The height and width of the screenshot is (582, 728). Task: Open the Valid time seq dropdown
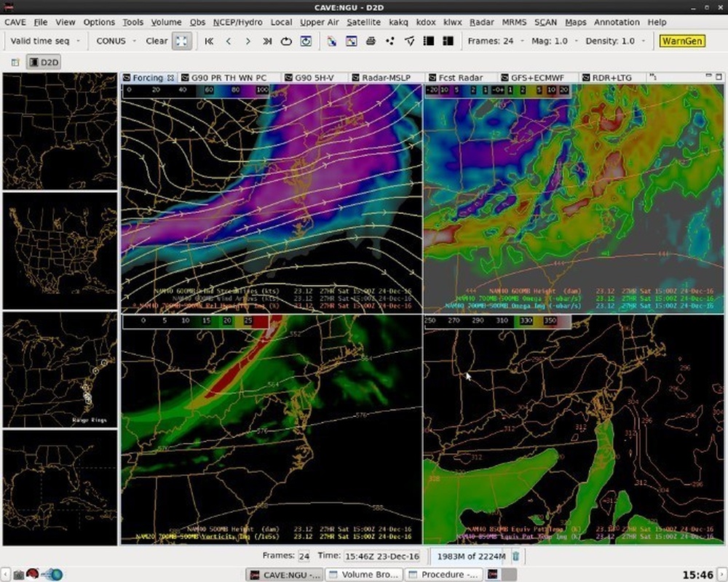pyautogui.click(x=44, y=41)
